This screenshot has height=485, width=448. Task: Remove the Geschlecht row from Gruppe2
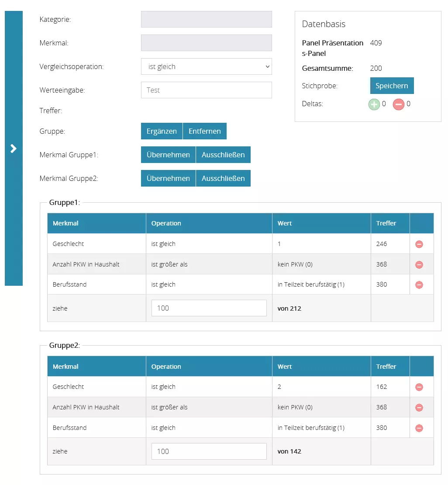click(x=419, y=387)
